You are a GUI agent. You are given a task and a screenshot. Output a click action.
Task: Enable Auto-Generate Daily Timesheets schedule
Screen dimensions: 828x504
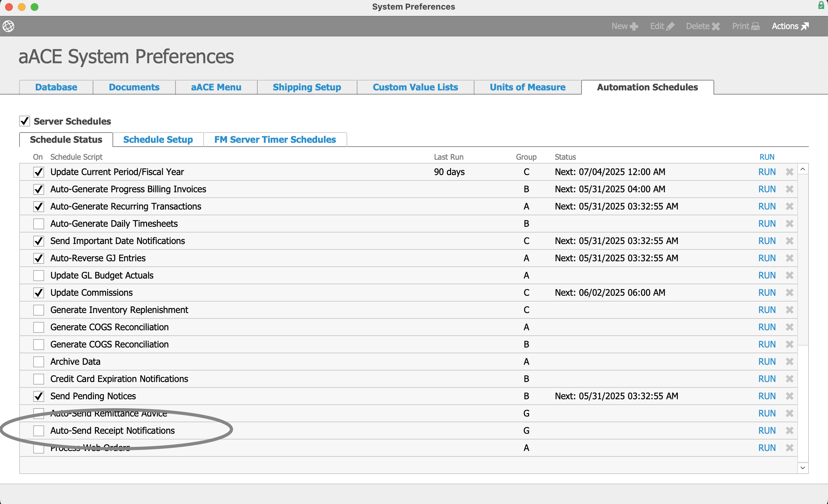point(39,224)
